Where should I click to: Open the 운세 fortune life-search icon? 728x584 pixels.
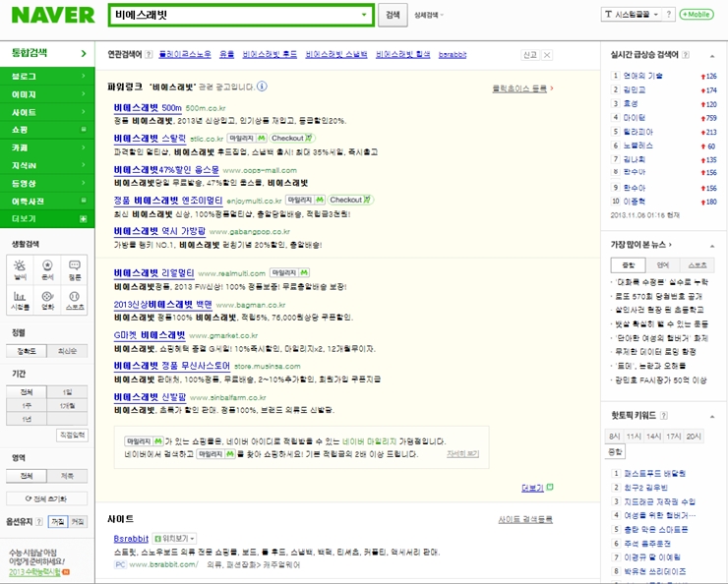click(x=47, y=270)
